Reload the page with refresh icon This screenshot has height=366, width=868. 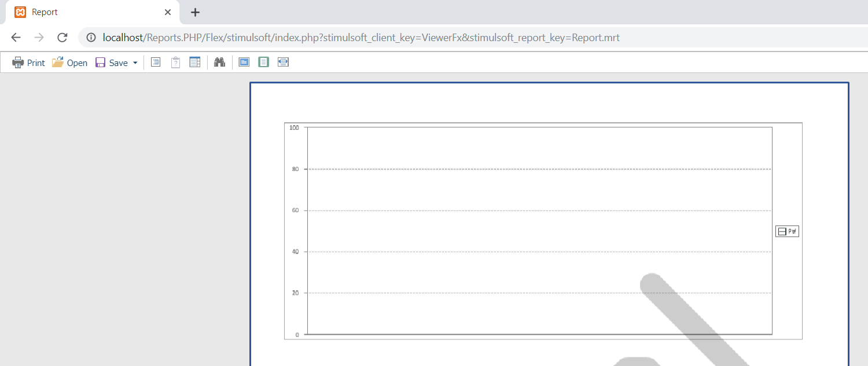[x=62, y=38]
